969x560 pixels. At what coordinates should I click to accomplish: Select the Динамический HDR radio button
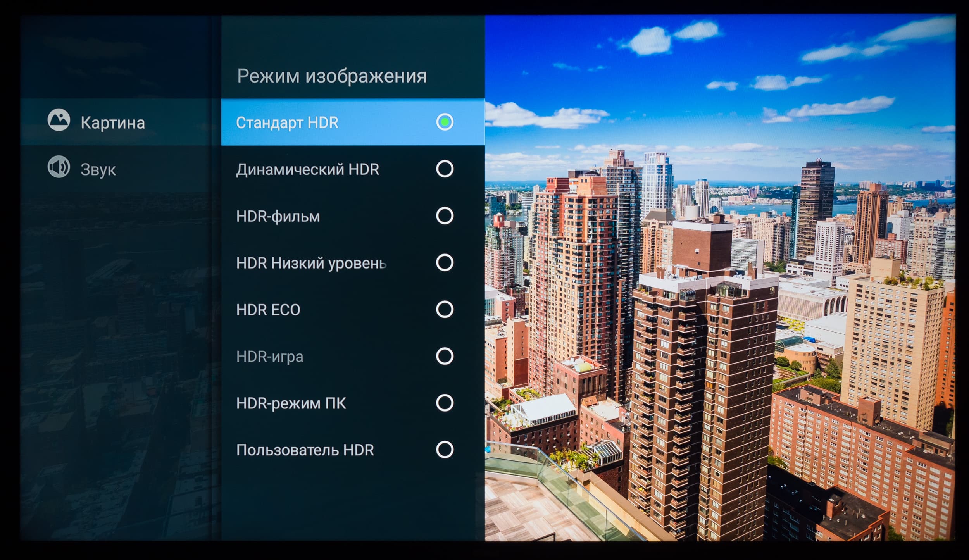pyautogui.click(x=444, y=169)
